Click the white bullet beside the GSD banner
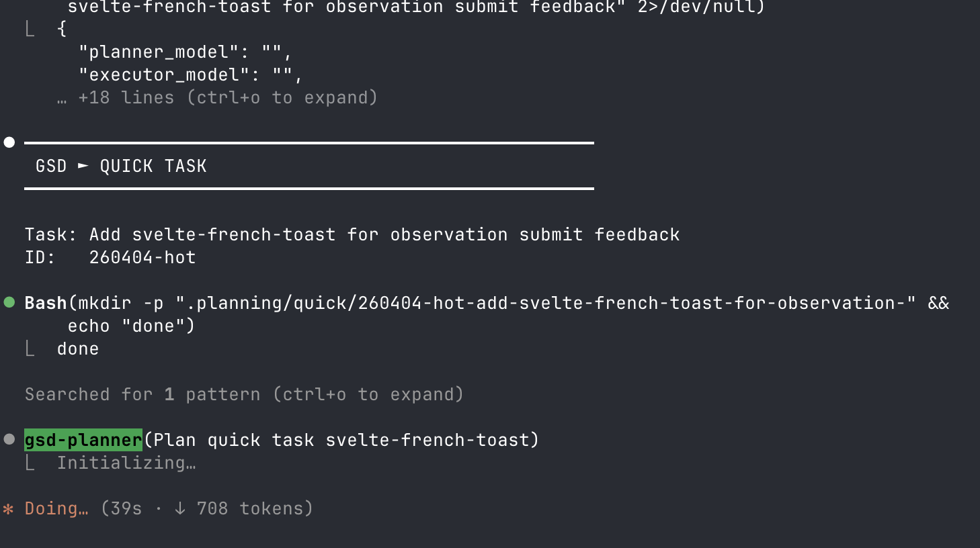980x548 pixels. coord(9,142)
